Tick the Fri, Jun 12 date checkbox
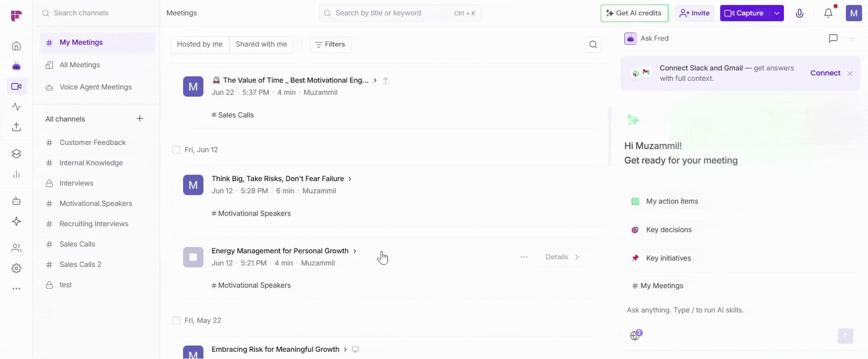The height and width of the screenshot is (359, 868). 176,150
